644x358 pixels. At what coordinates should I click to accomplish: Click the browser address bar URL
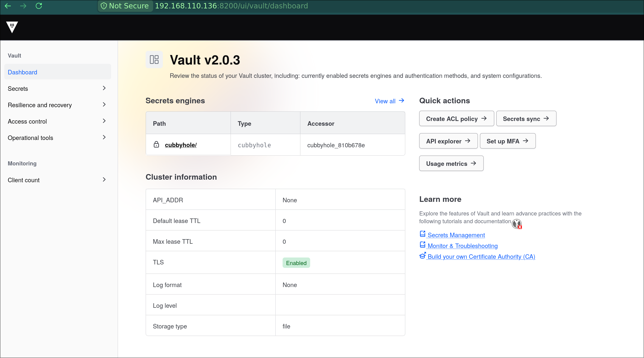[231, 6]
